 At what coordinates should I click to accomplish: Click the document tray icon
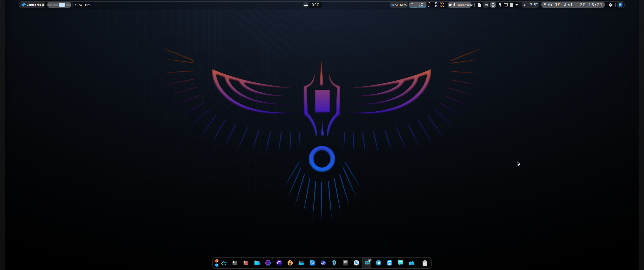click(479, 5)
